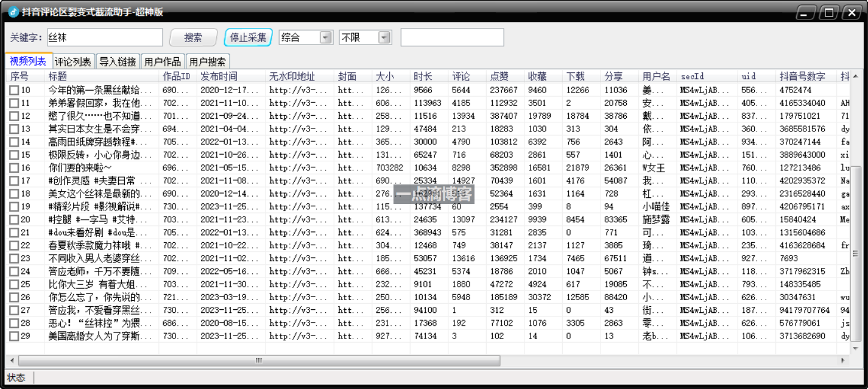Sort by the 点赞 column header
This screenshot has width=868, height=389.
point(506,76)
